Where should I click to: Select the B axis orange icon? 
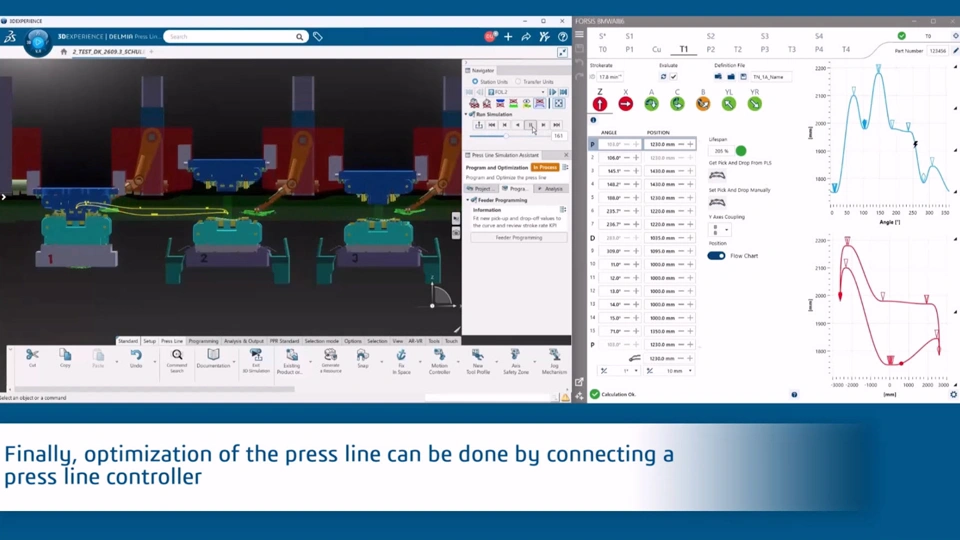click(x=703, y=104)
